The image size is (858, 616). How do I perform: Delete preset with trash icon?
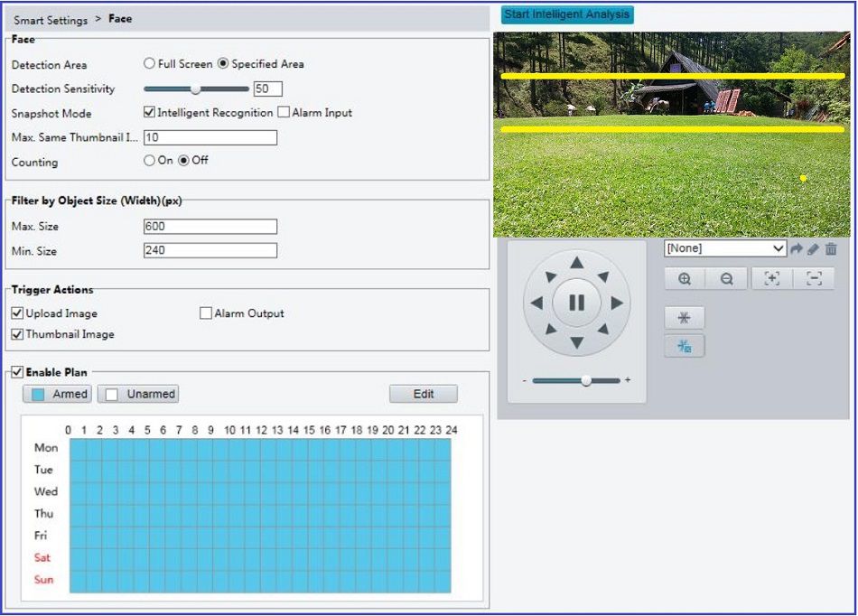click(x=831, y=249)
